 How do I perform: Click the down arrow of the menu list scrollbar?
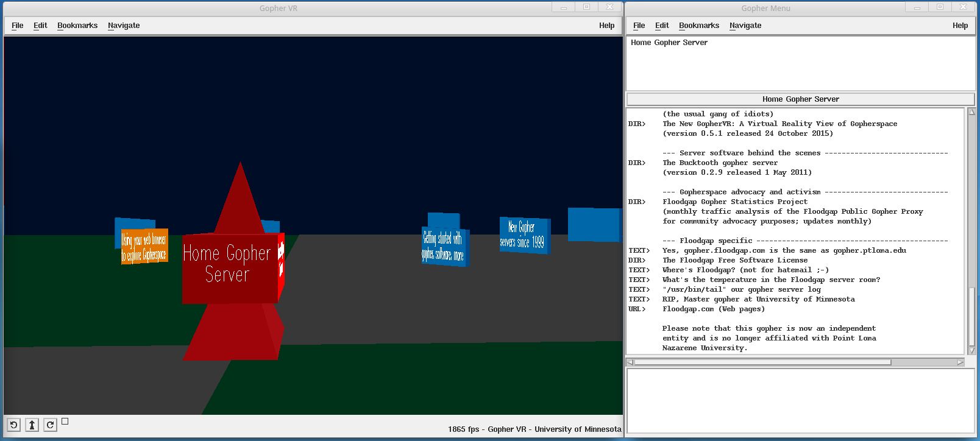coord(971,351)
